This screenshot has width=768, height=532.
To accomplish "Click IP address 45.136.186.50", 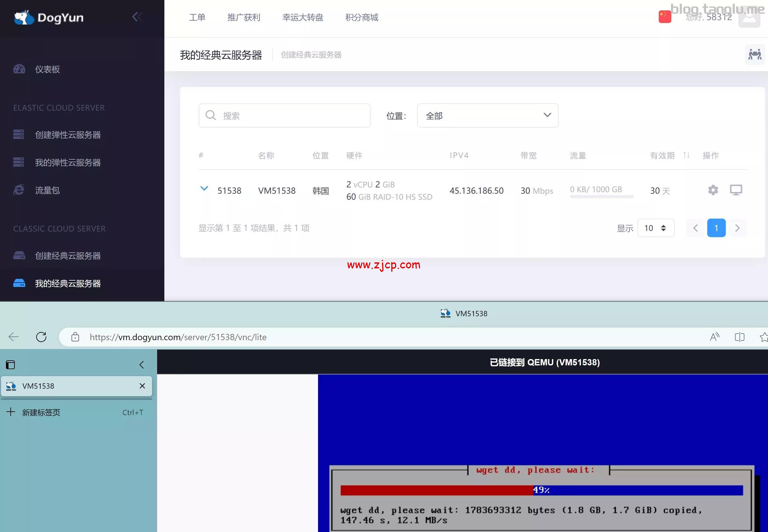I will click(x=476, y=191).
